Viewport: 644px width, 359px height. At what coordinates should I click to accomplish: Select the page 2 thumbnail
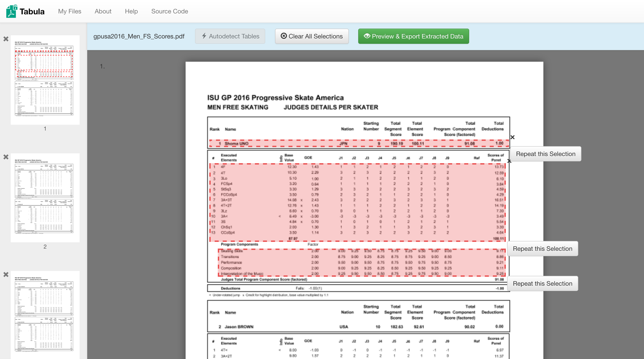point(45,198)
